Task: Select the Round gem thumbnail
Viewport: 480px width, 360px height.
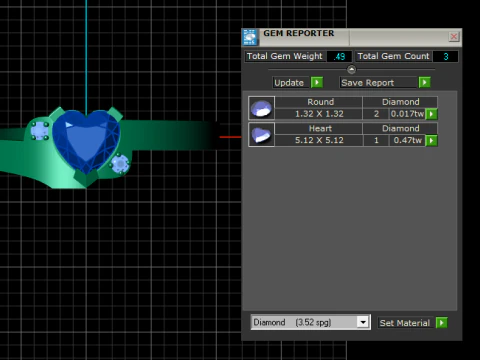Action: (x=261, y=108)
